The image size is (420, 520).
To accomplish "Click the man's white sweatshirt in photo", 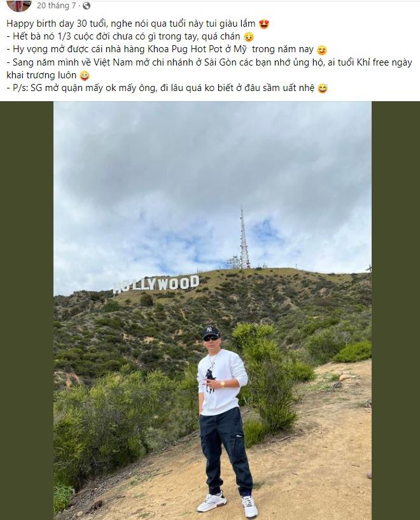I will coord(220,382).
